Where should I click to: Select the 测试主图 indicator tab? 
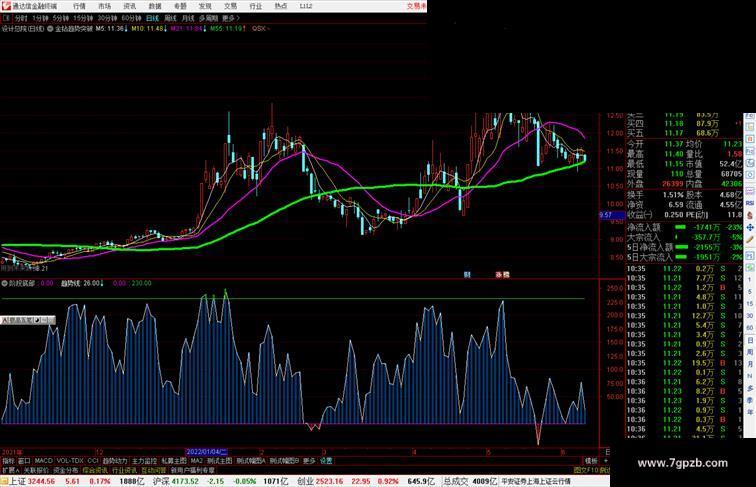click(220, 461)
